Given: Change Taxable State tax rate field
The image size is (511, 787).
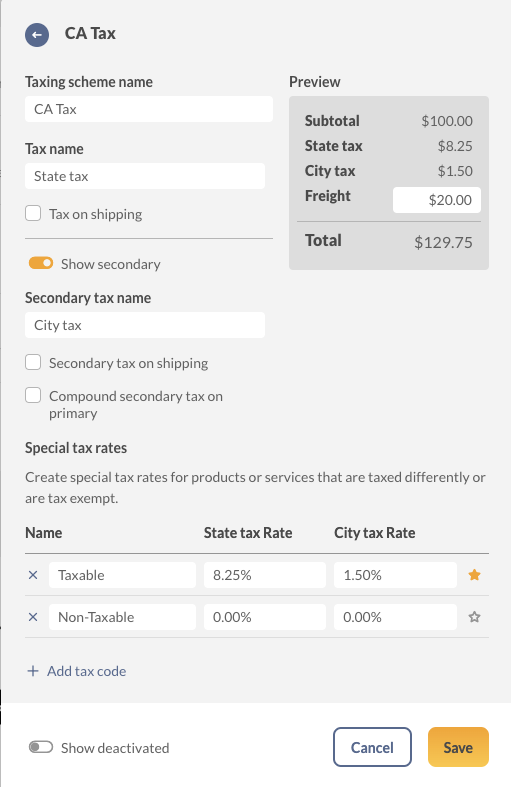Looking at the screenshot, I should (265, 575).
